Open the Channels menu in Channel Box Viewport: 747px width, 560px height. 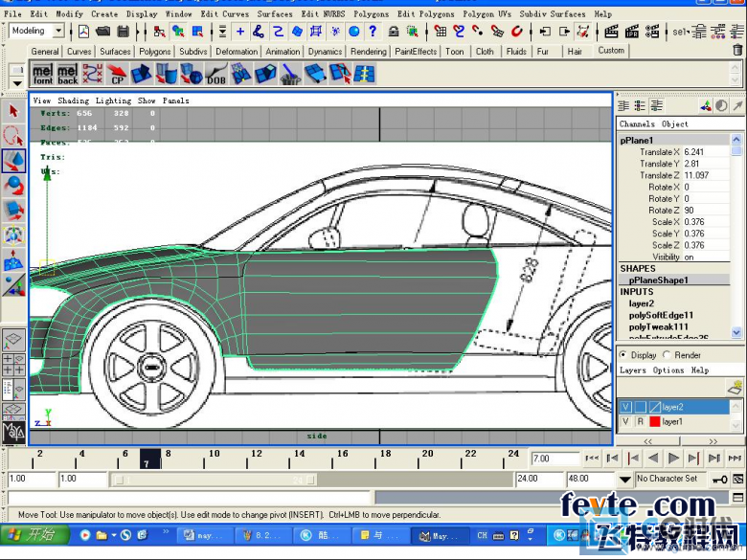(637, 123)
